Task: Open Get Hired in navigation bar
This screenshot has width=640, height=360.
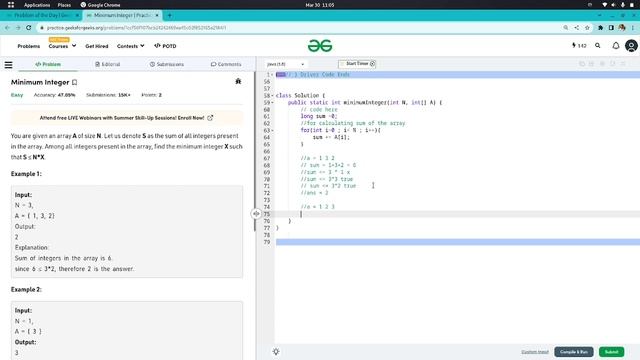Action: pyautogui.click(x=97, y=46)
